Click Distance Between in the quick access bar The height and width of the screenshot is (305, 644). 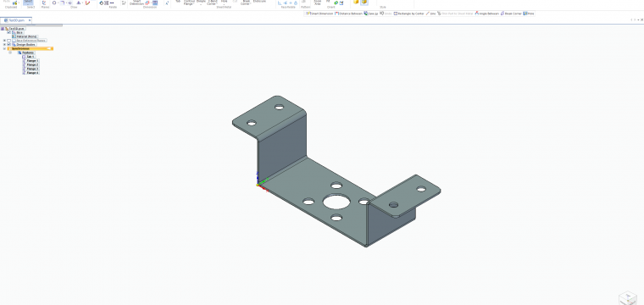(x=349, y=14)
